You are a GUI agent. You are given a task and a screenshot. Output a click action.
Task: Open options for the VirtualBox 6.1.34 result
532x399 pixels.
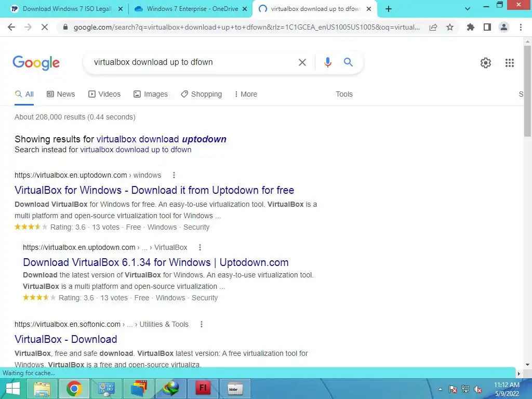click(x=200, y=247)
